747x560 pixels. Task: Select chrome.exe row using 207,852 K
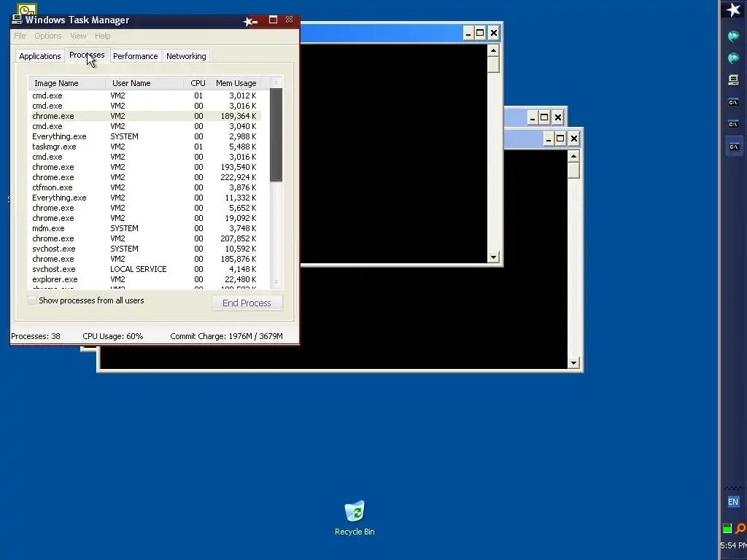click(145, 238)
